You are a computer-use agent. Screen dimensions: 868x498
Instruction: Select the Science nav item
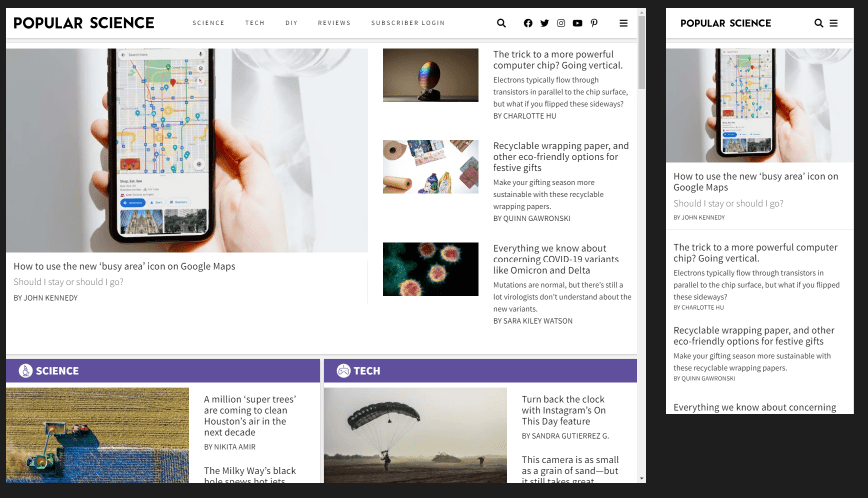[x=208, y=23]
